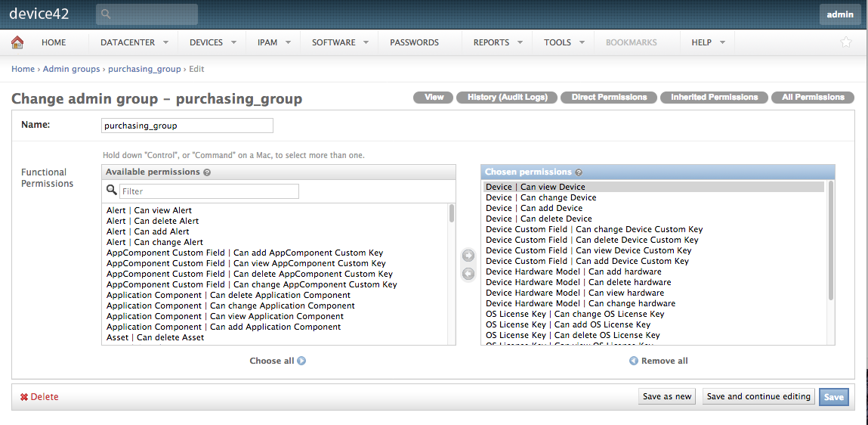
Task: Click the magnifier icon in top search
Action: [x=107, y=14]
